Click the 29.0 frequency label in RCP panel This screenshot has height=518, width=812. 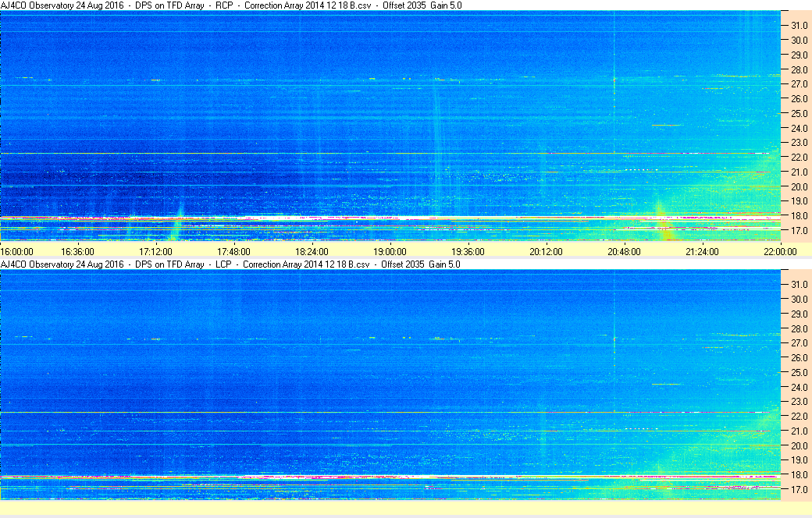point(799,55)
